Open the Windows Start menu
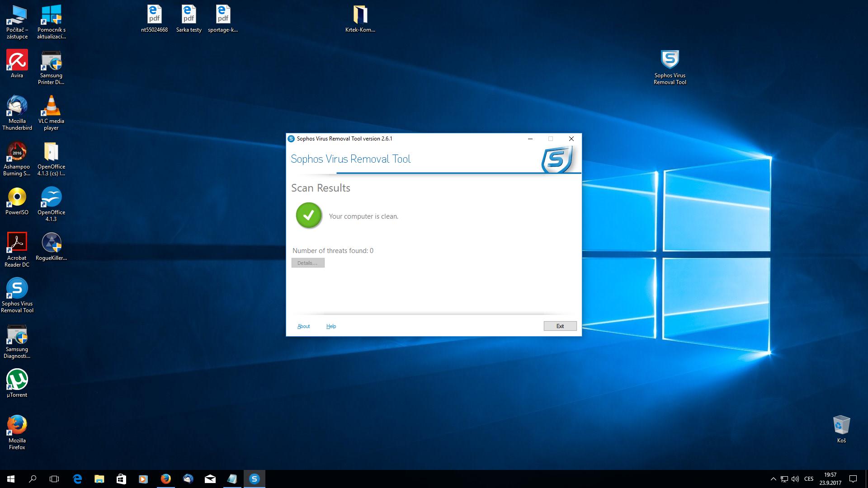868x488 pixels. (11, 479)
